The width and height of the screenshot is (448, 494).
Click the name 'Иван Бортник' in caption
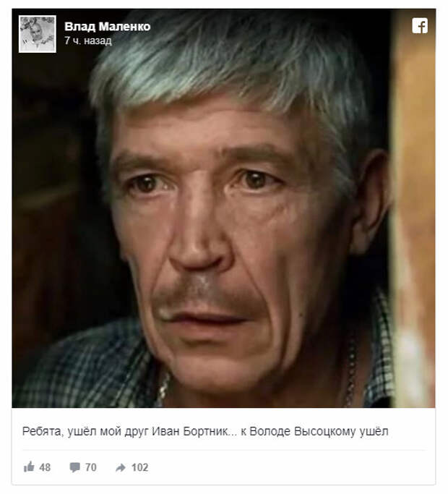click(x=191, y=431)
